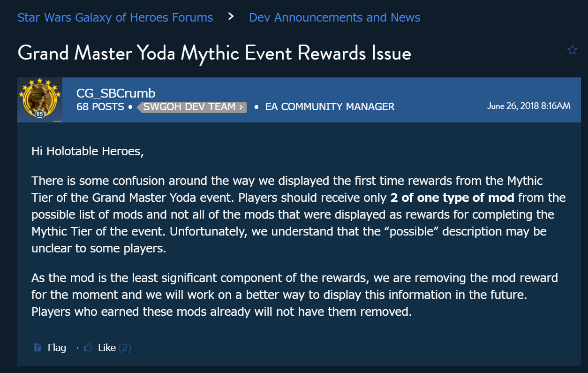
Task: Click the thumbs-up Like icon
Action: (88, 348)
